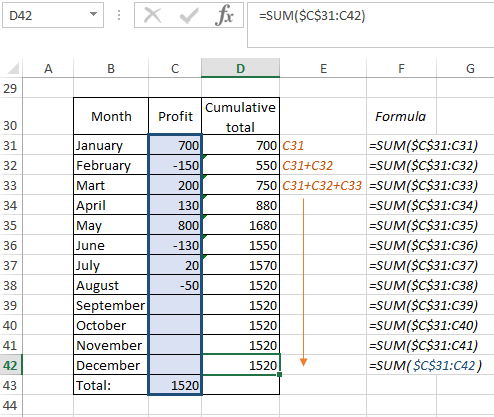Select row 42 header
This screenshot has width=494, height=417.
pyautogui.click(x=10, y=365)
